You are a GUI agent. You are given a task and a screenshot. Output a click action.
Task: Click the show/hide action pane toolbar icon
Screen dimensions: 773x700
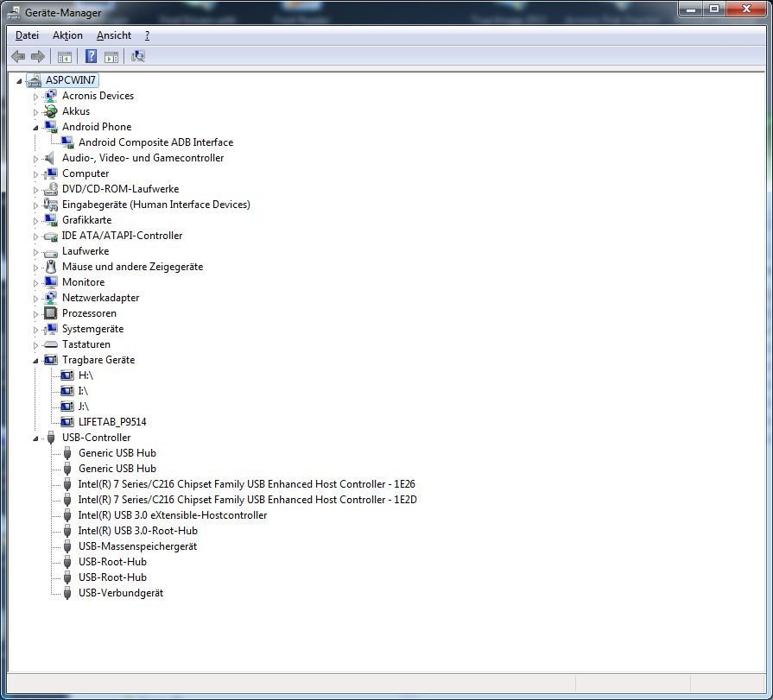111,57
